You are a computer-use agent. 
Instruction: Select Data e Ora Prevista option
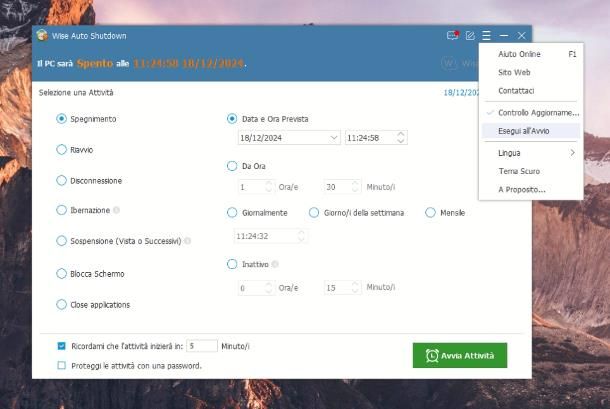click(232, 119)
